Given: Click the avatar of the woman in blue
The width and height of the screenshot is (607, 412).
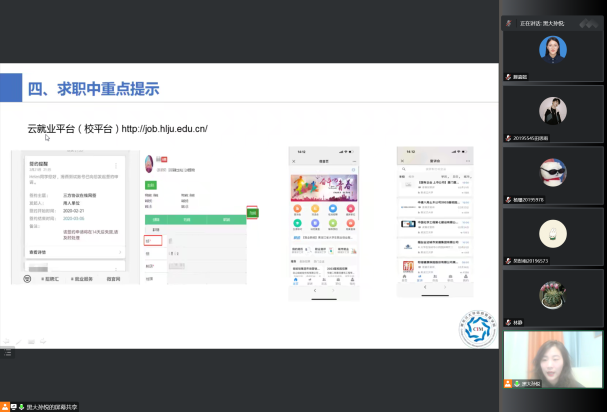Looking at the screenshot, I should pyautogui.click(x=553, y=49).
